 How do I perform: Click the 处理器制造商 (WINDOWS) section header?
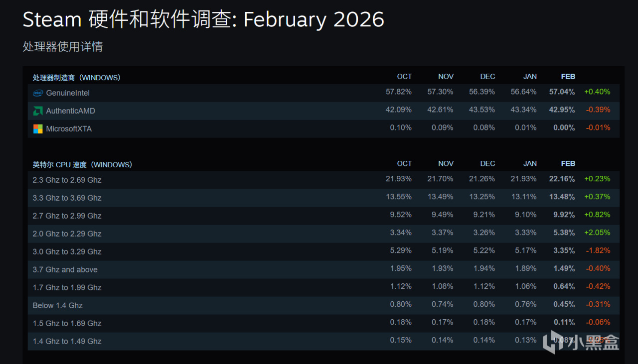click(x=77, y=78)
